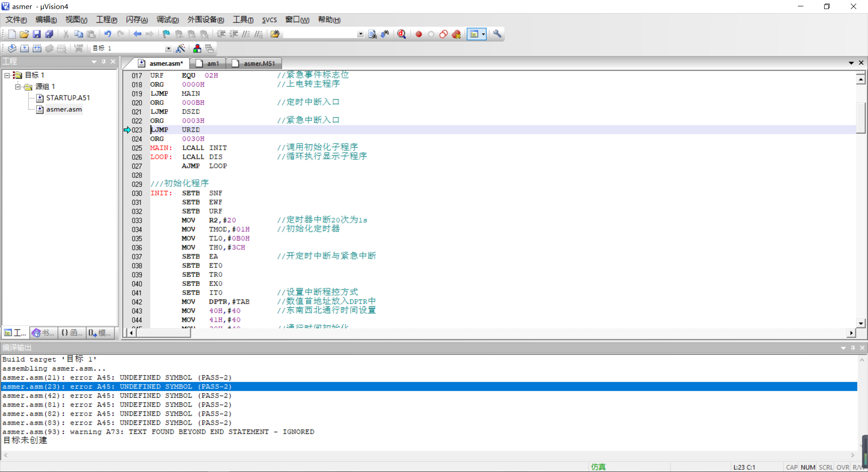Collapse the 目标 1 tree node
Screen dimensions: 868x472
(x=7, y=75)
